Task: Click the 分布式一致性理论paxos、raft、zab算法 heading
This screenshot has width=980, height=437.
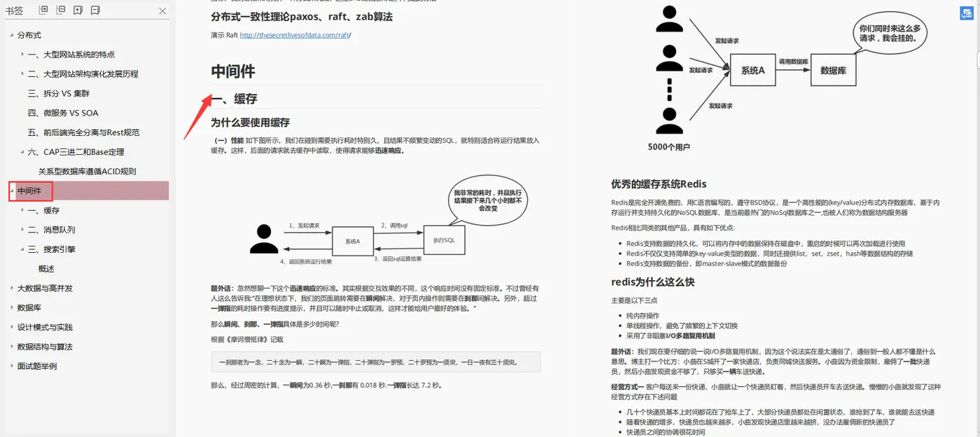Action: (302, 16)
